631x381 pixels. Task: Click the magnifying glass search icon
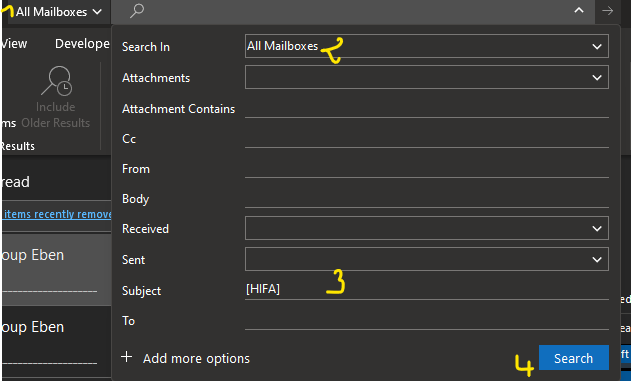click(x=137, y=11)
